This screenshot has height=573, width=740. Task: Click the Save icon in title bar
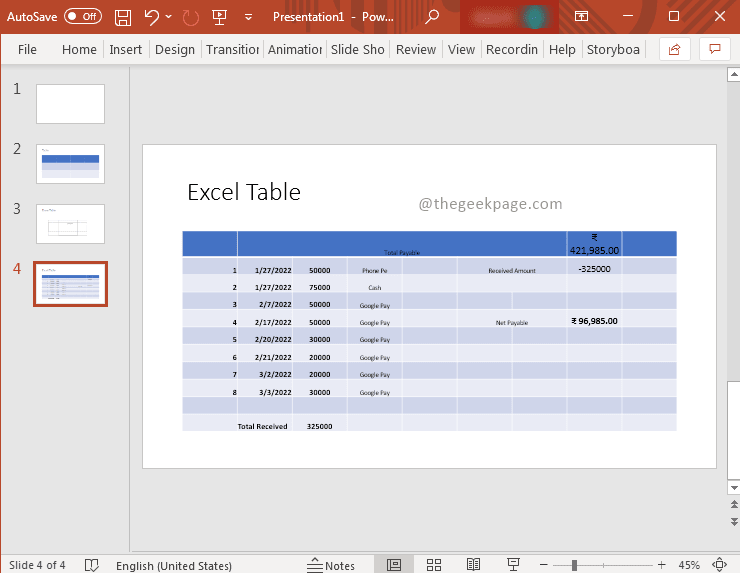123,17
